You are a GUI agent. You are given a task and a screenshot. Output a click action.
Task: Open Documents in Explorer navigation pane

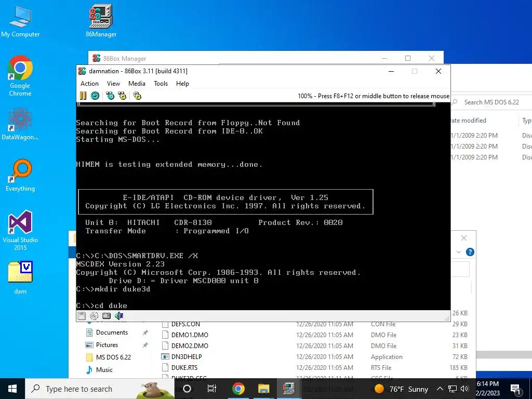pos(112,332)
